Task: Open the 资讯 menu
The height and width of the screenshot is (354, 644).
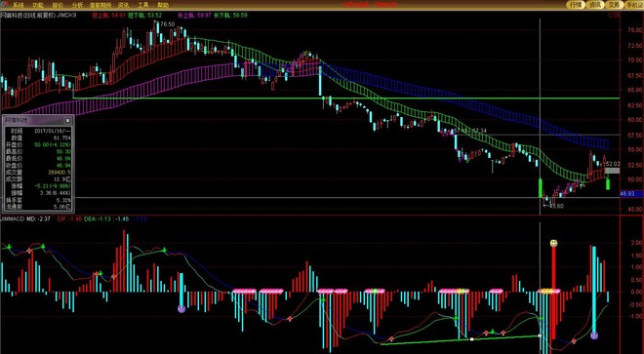Action: [x=123, y=5]
